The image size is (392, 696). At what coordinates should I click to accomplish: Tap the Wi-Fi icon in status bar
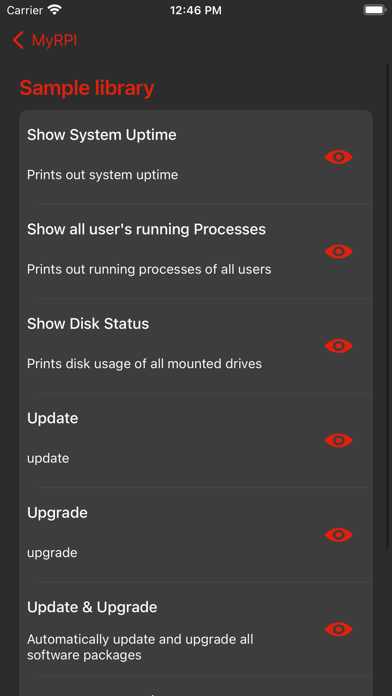click(x=55, y=10)
